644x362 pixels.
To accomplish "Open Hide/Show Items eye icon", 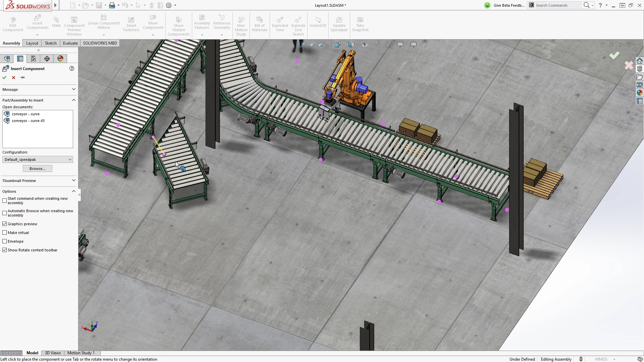I will coord(365,44).
